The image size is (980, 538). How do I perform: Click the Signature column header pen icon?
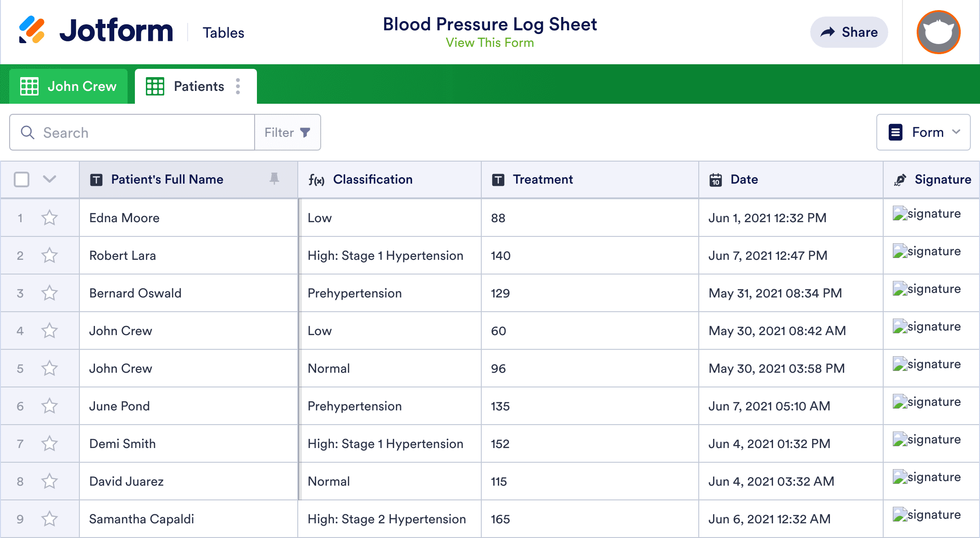click(x=900, y=180)
